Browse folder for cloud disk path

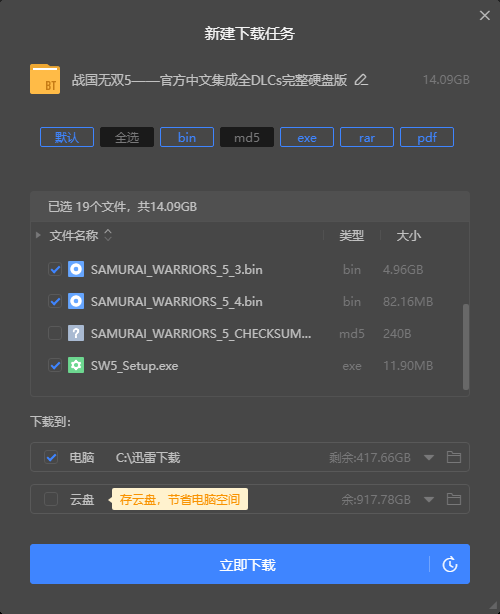pos(454,499)
